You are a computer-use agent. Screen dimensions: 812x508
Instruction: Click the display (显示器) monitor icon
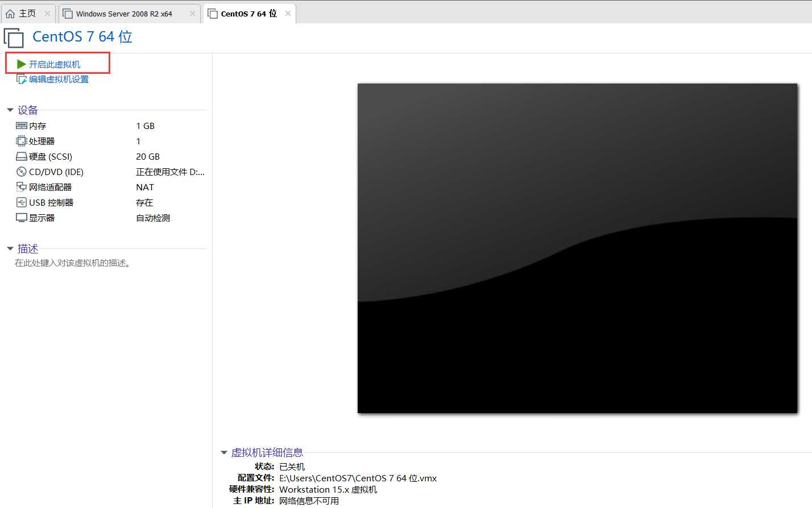pos(22,218)
